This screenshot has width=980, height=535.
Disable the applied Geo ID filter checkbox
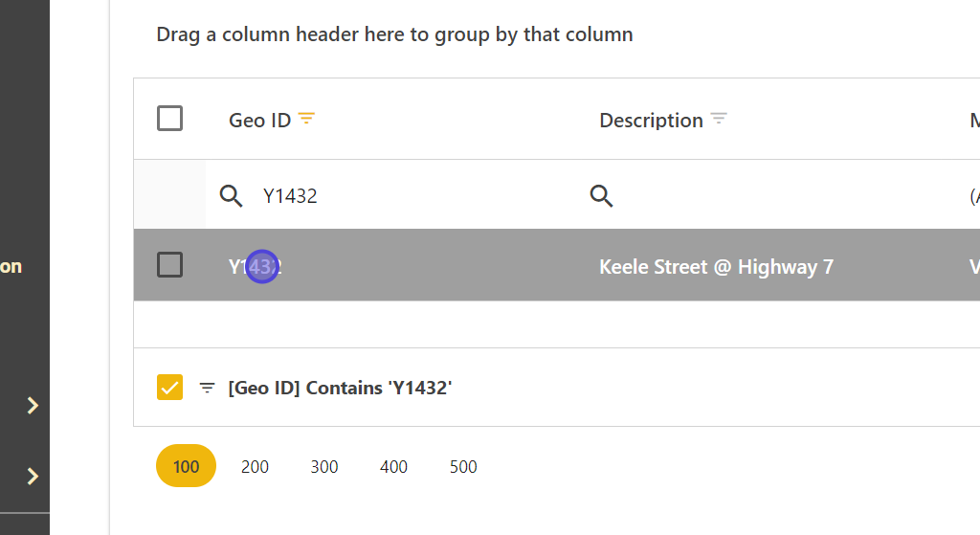(169, 388)
